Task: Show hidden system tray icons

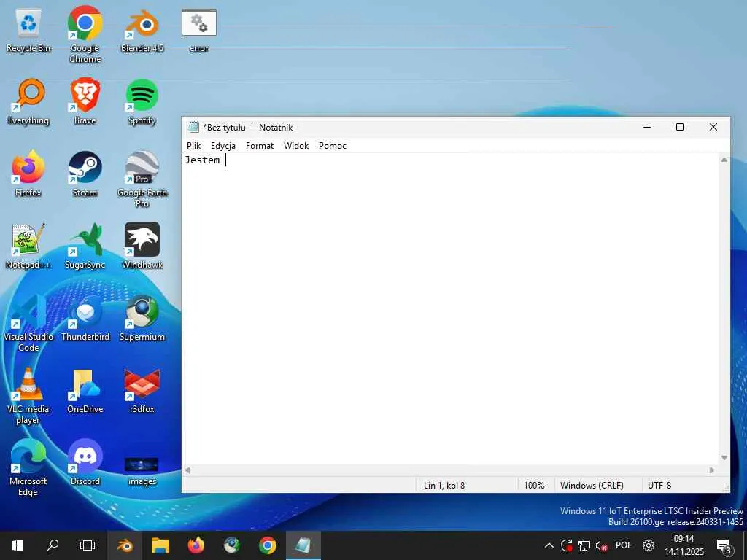Action: (549, 545)
